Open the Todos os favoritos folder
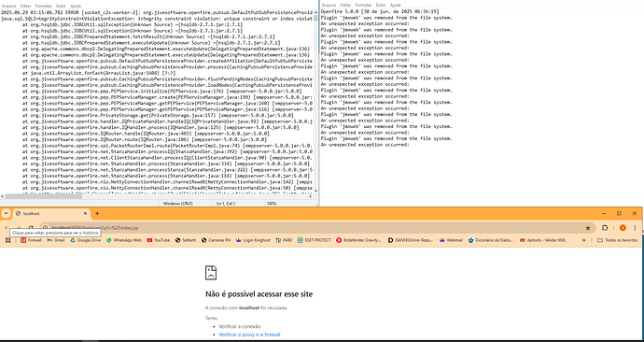The image size is (644, 342). [x=617, y=240]
